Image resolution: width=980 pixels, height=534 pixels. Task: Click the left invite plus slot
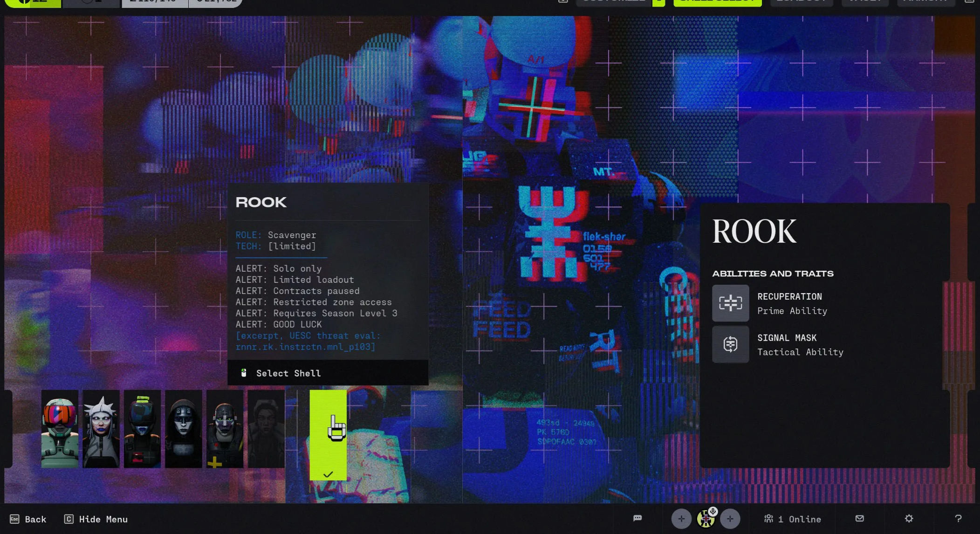coord(681,519)
